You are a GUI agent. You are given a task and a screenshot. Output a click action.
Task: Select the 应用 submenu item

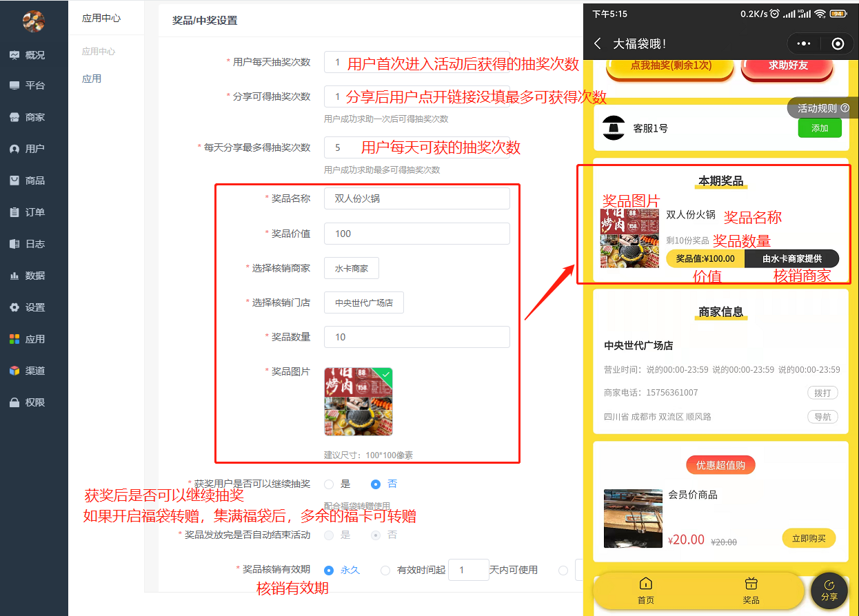[x=92, y=79]
